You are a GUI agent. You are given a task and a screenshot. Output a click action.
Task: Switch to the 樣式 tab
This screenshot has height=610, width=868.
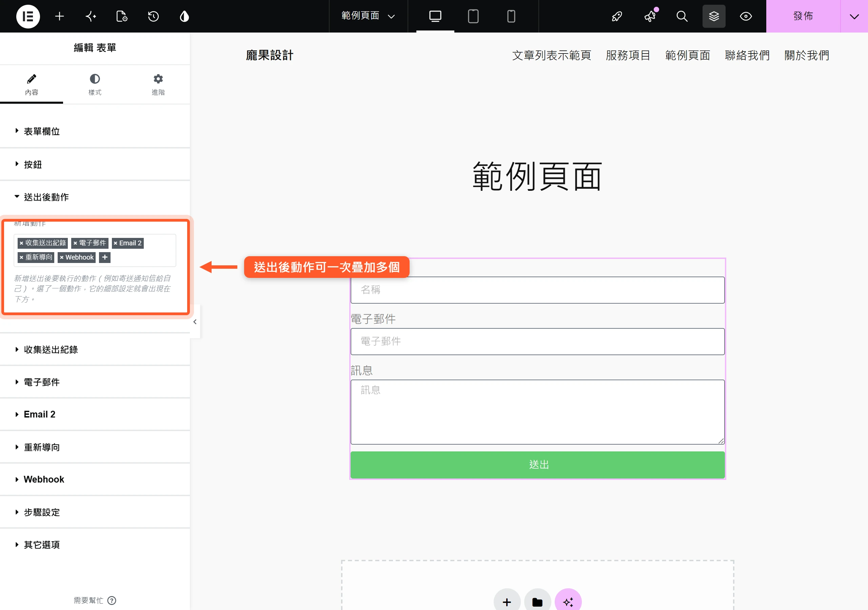[95, 85]
